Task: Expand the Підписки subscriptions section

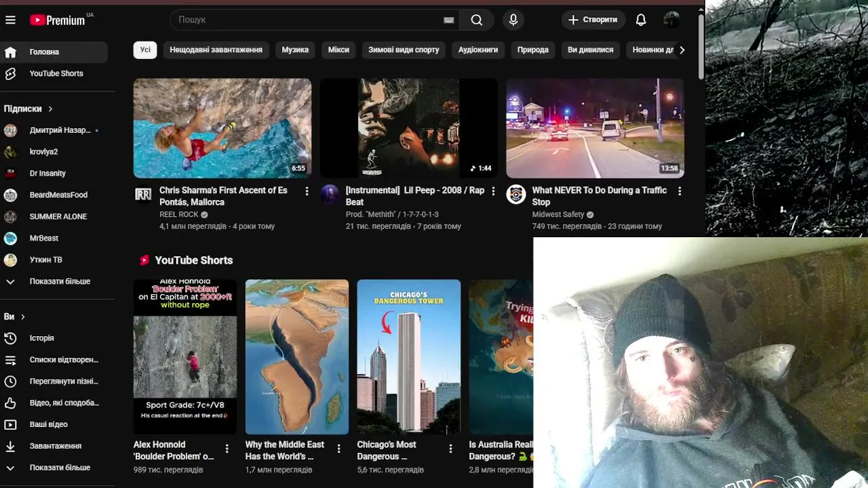Action: click(28, 108)
